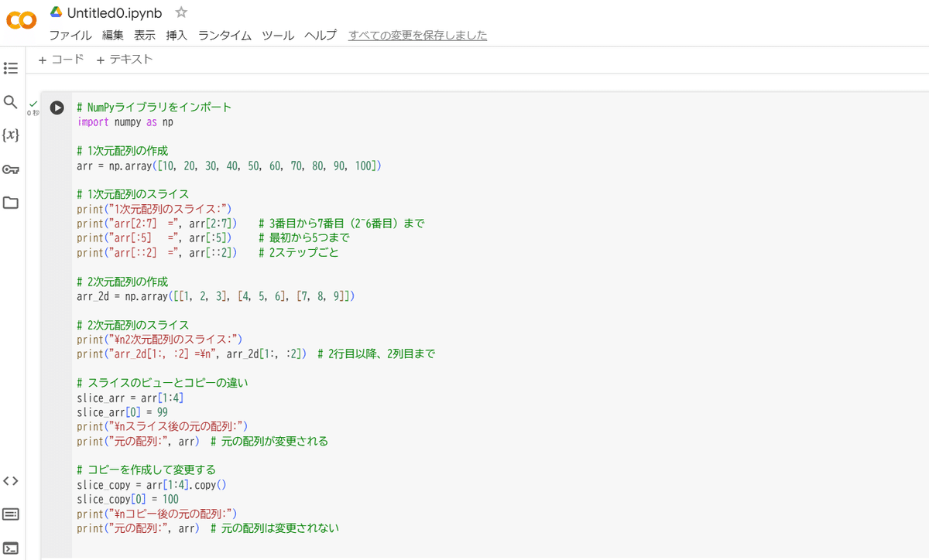
Task: Open the table of contents sidebar
Action: tap(11, 68)
